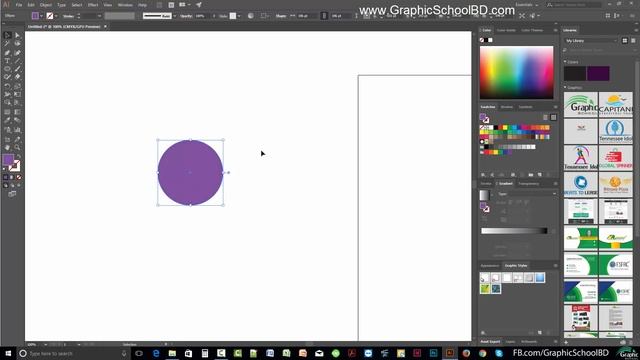The height and width of the screenshot is (360, 640).
Task: Toggle solid Color mode in toolbox
Action: [6, 177]
